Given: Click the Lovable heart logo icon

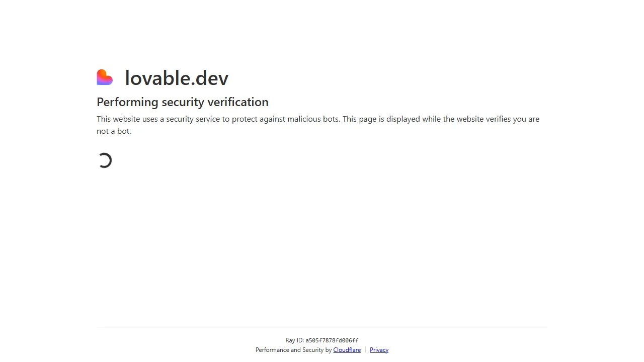Looking at the screenshot, I should point(105,77).
